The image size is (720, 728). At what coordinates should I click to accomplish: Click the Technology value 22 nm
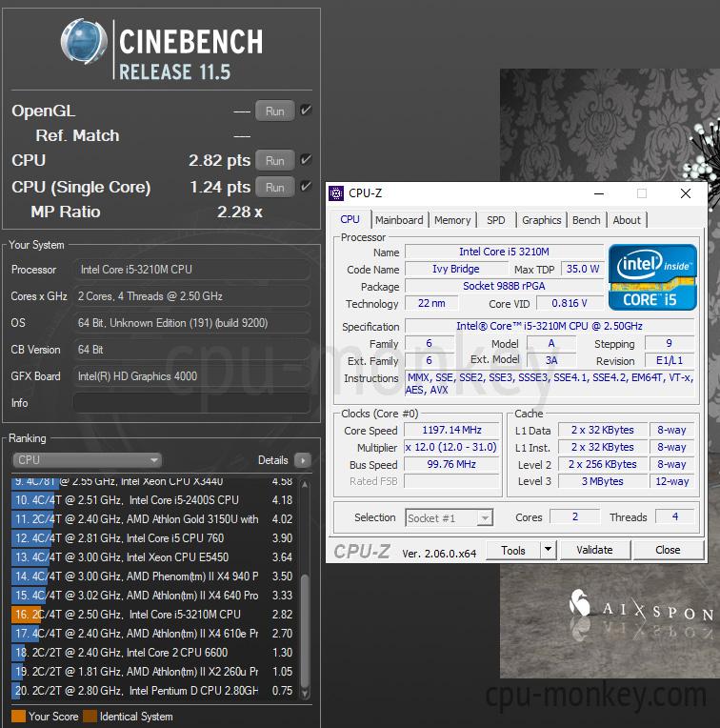pos(431,303)
